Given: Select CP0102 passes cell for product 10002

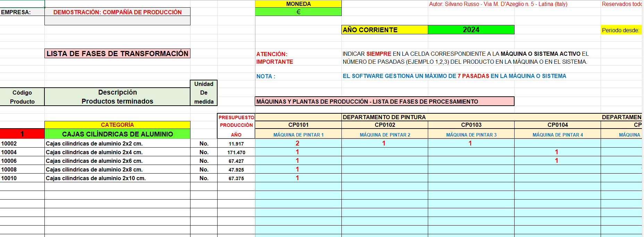Looking at the screenshot, I should (385, 143).
